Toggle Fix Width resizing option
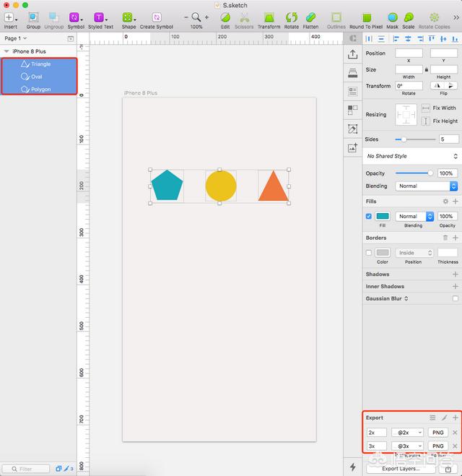Viewport: 462px width, 476px height. click(x=426, y=108)
